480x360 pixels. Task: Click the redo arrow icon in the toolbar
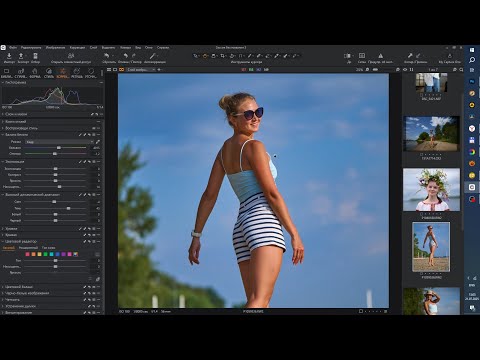pyautogui.click(x=134, y=56)
